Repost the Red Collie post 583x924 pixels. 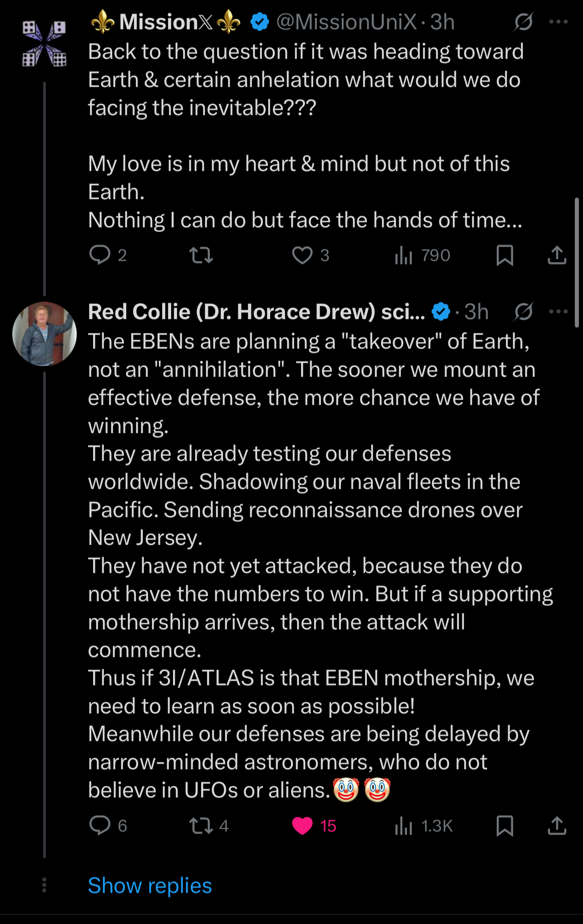(x=201, y=825)
